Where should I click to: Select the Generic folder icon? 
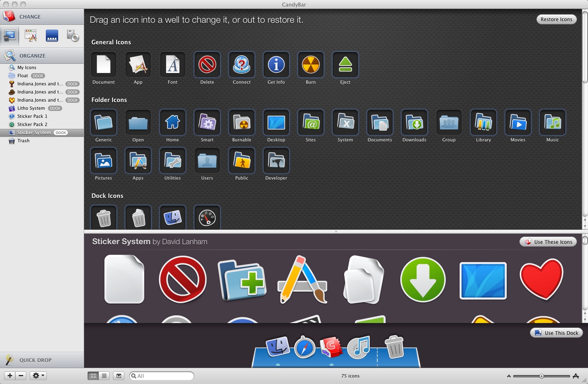click(104, 122)
